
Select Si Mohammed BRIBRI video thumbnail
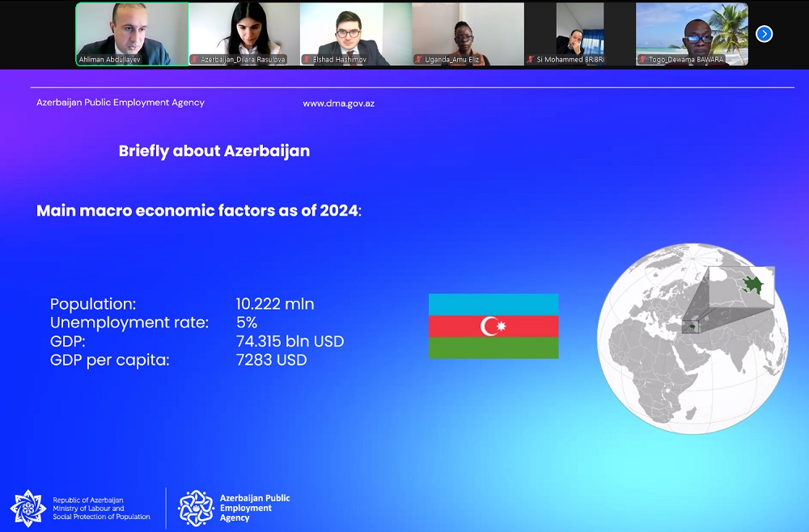click(579, 31)
